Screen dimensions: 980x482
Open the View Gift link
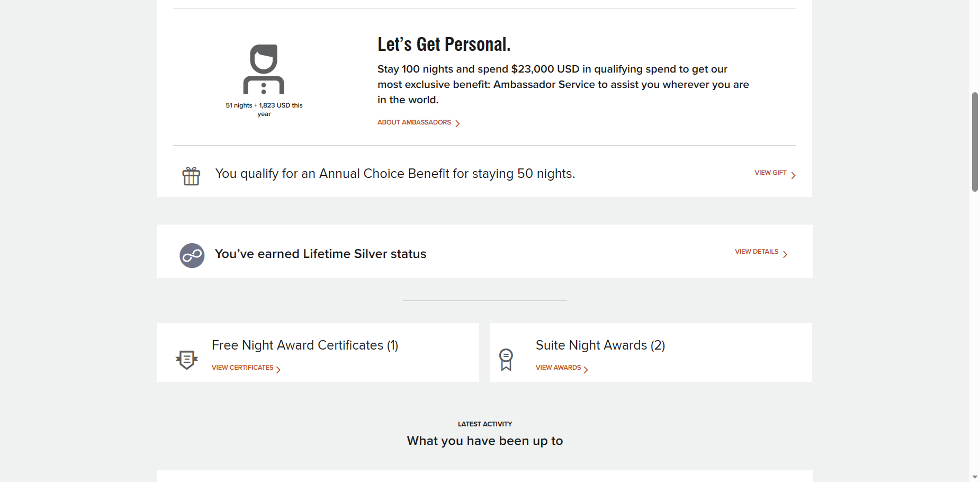770,173
